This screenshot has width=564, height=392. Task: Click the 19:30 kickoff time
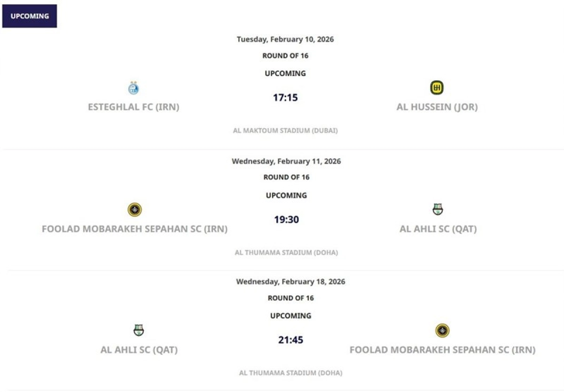tap(286, 220)
